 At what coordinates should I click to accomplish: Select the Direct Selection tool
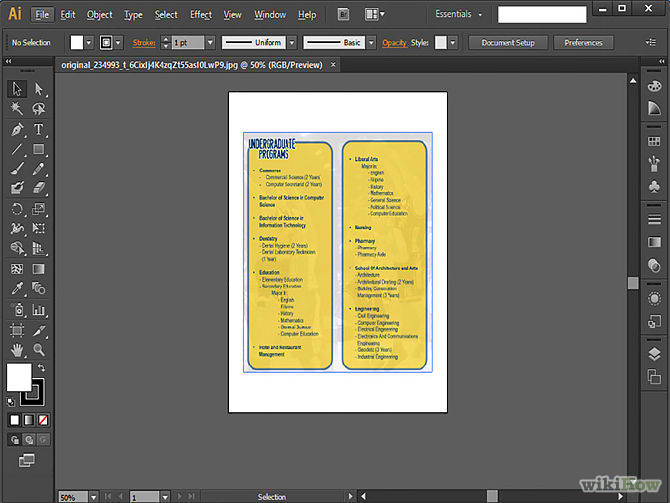click(x=38, y=89)
